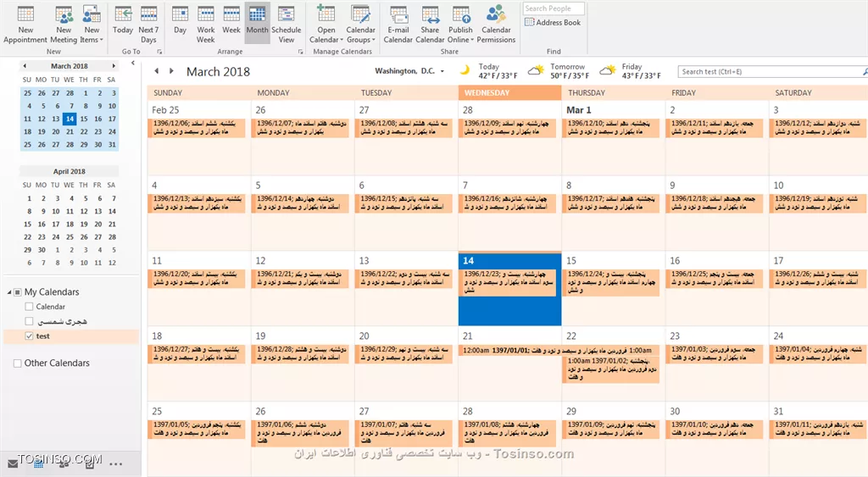Switch to Mail in navigation bar

point(13,463)
